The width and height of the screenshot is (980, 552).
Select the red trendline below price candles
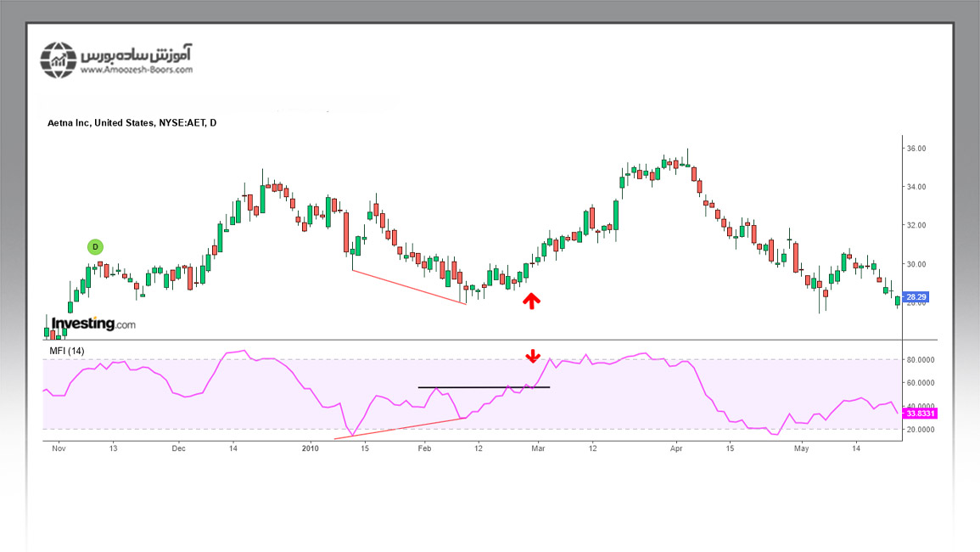pyautogui.click(x=409, y=287)
